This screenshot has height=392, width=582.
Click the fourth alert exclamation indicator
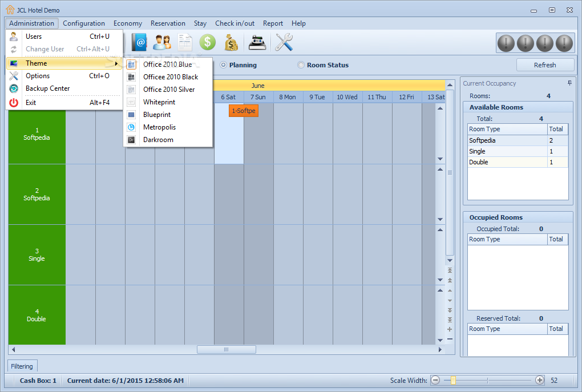pyautogui.click(x=564, y=43)
